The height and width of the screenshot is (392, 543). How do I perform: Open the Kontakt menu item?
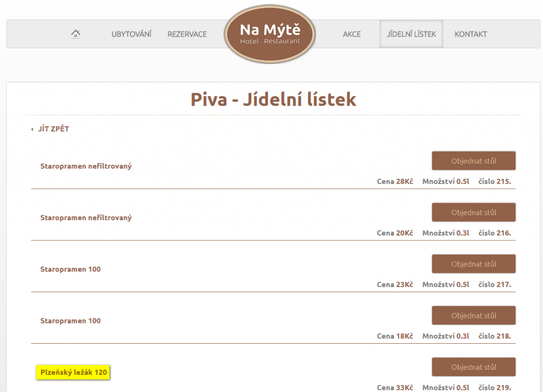[471, 34]
